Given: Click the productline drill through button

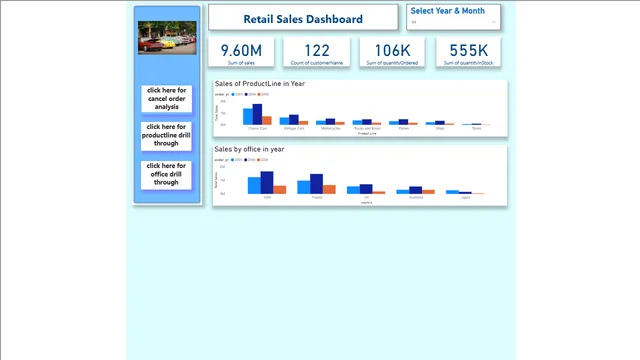Looking at the screenshot, I should click(166, 136).
